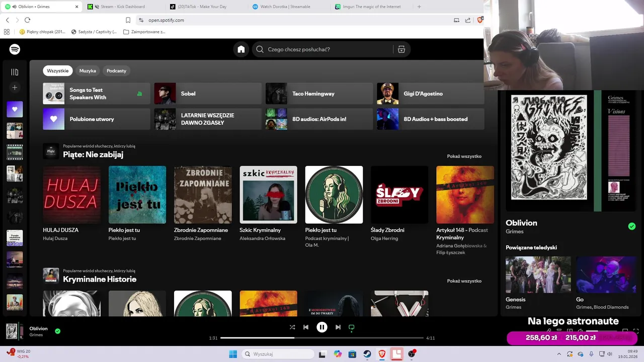644x362 pixels.
Task: Open 8D audios: AirPods in!
Action: pyautogui.click(x=319, y=119)
